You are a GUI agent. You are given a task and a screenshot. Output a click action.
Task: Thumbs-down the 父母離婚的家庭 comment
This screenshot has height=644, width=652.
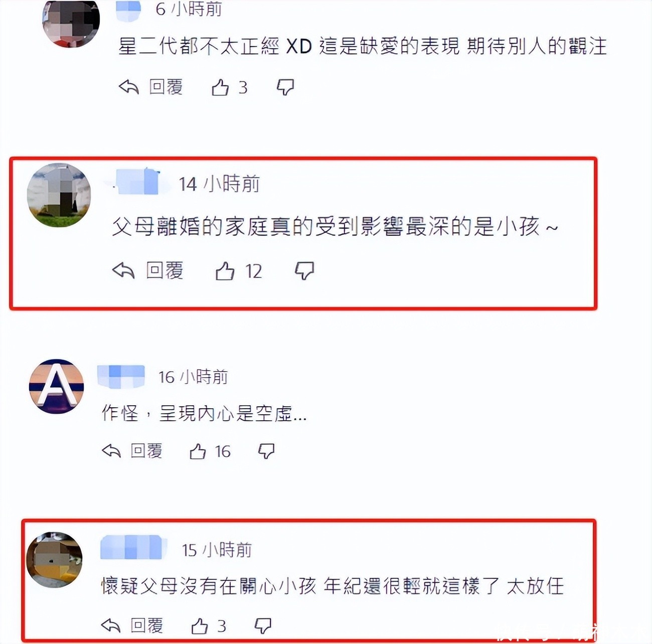(x=304, y=271)
